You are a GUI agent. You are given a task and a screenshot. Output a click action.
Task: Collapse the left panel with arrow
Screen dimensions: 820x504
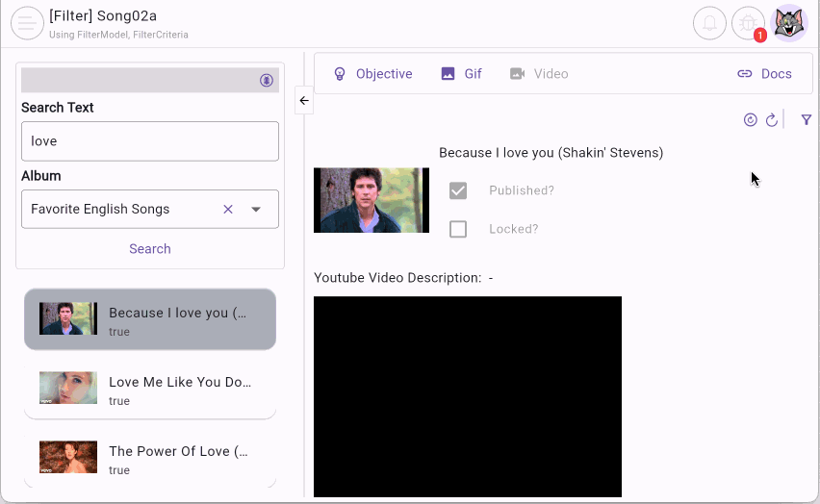[304, 100]
